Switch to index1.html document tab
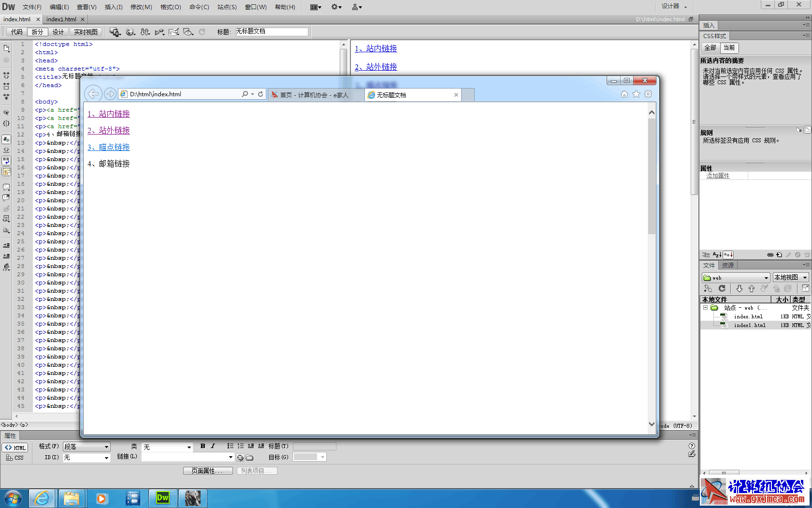812x508 pixels. (x=61, y=19)
